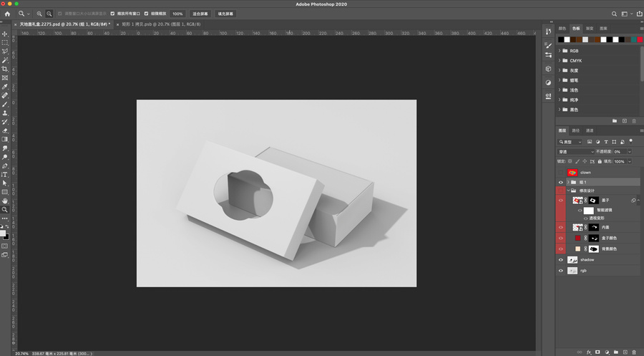Select the Move tool
The width and height of the screenshot is (644, 356).
click(5, 34)
